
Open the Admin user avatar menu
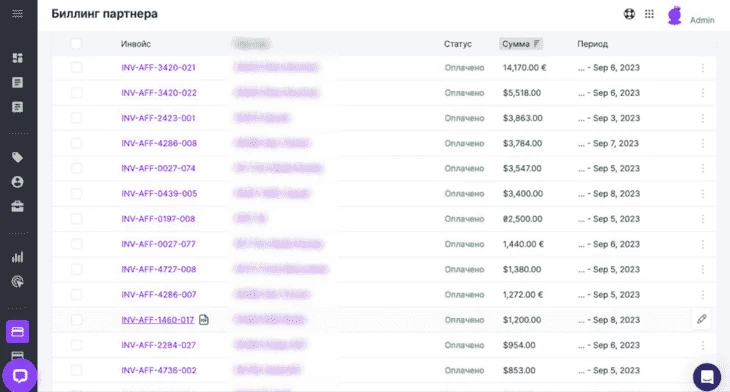click(x=675, y=15)
